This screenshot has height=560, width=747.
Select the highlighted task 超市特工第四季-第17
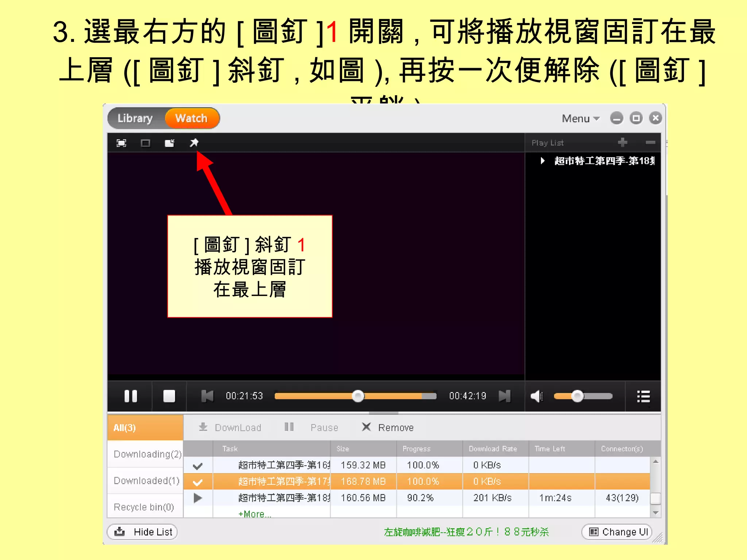tap(417, 481)
